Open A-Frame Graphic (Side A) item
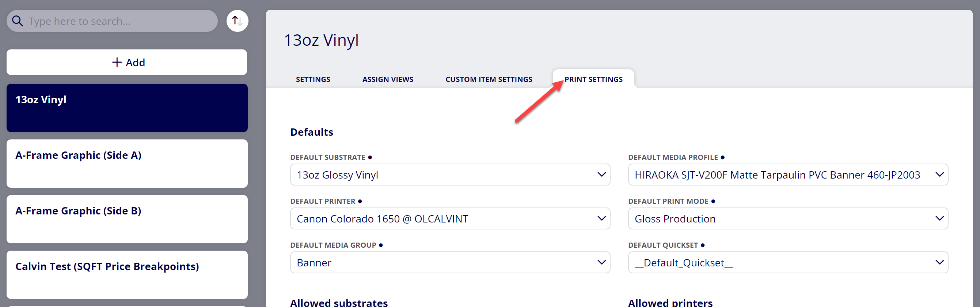 127,164
